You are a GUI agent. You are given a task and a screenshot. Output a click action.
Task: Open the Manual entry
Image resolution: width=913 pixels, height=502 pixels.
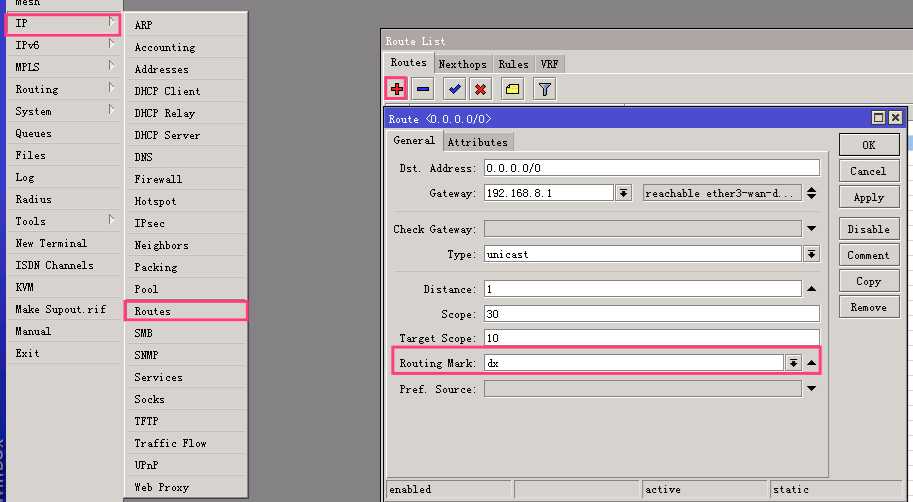coord(63,331)
